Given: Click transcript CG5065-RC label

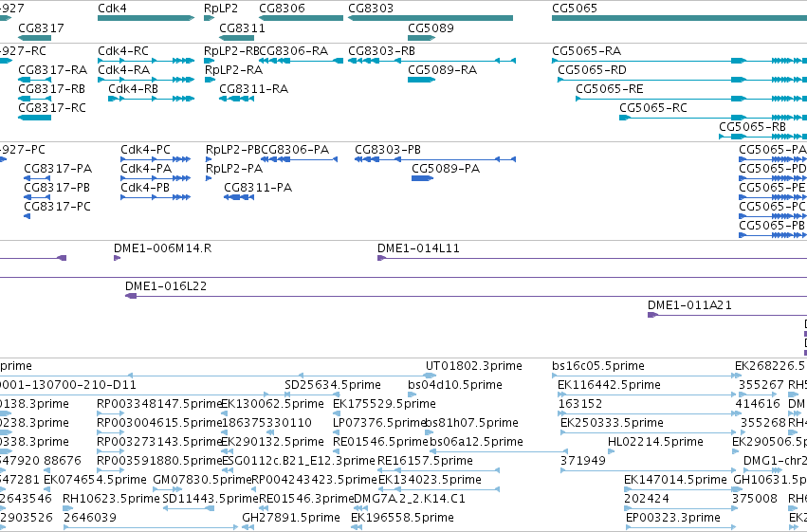Looking at the screenshot, I should tap(653, 108).
